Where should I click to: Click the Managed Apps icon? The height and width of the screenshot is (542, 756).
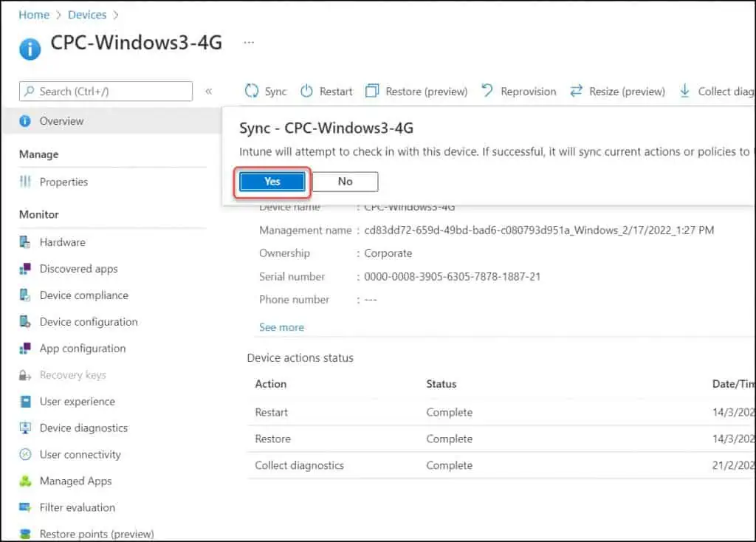tap(25, 481)
